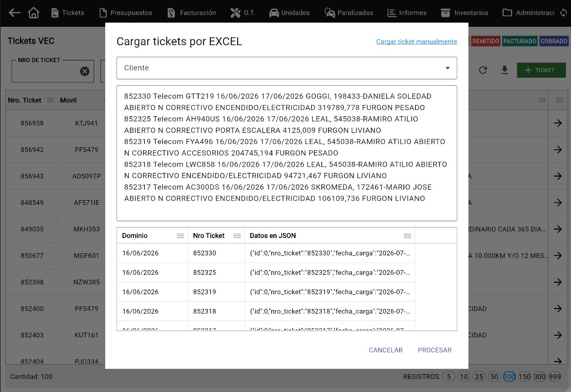The height and width of the screenshot is (392, 571).
Task: Select the 852319 cell in Nro Ticket column
Action: coord(216,292)
